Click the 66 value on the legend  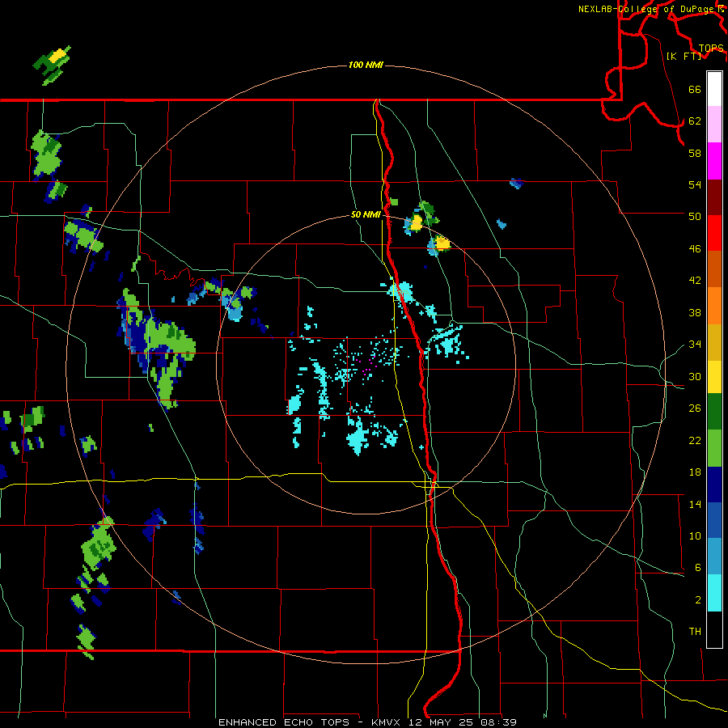click(695, 89)
